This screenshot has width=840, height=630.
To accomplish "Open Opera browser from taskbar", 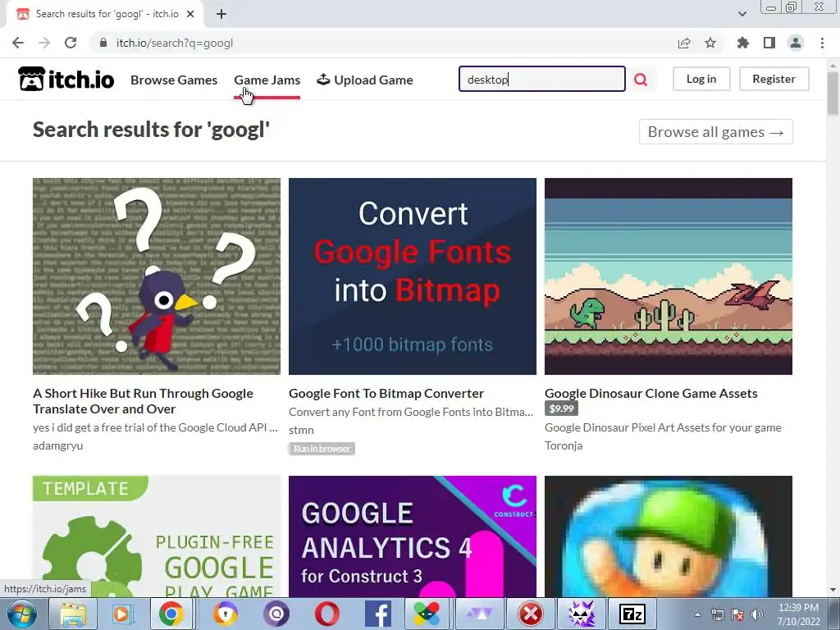I will click(326, 614).
